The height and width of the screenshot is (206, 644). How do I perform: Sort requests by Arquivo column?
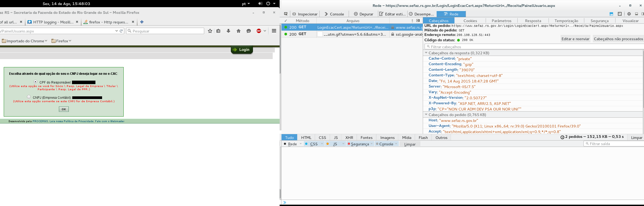pyautogui.click(x=353, y=21)
